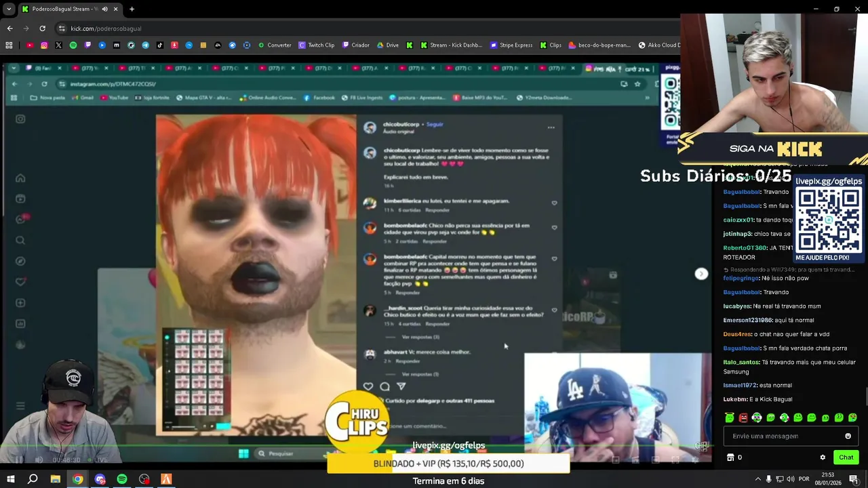
Task: Open the X bookmark icon
Action: (x=58, y=45)
